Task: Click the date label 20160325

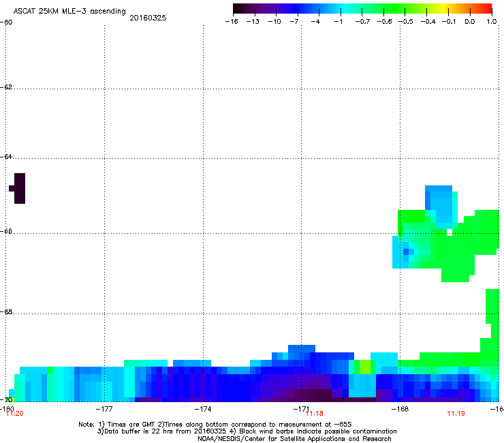Action: point(148,18)
